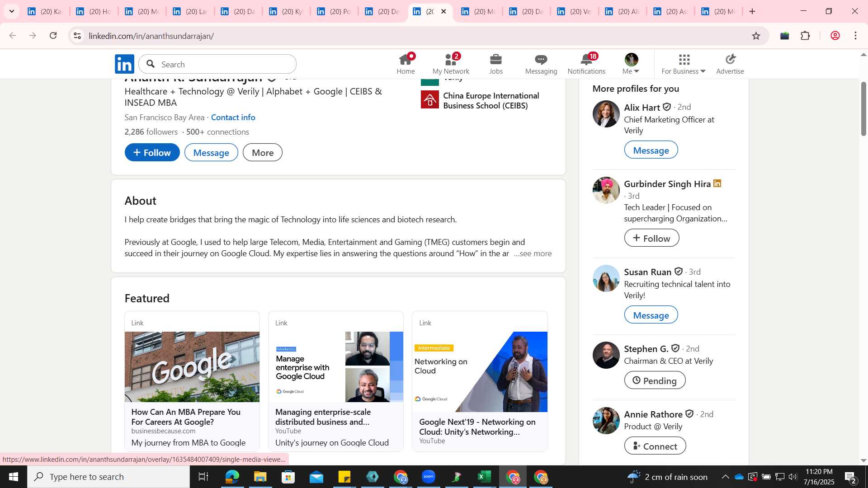
Task: Switch to the '(20) Ky' browser tab
Action: 287,11
